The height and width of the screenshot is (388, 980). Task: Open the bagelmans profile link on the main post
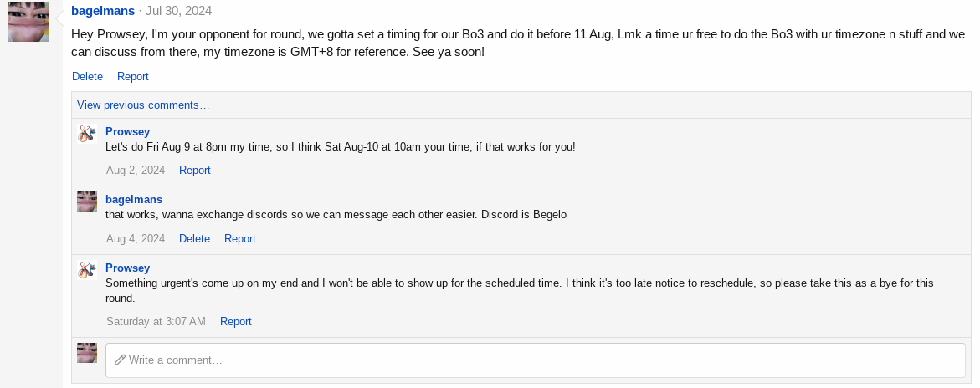click(x=103, y=11)
